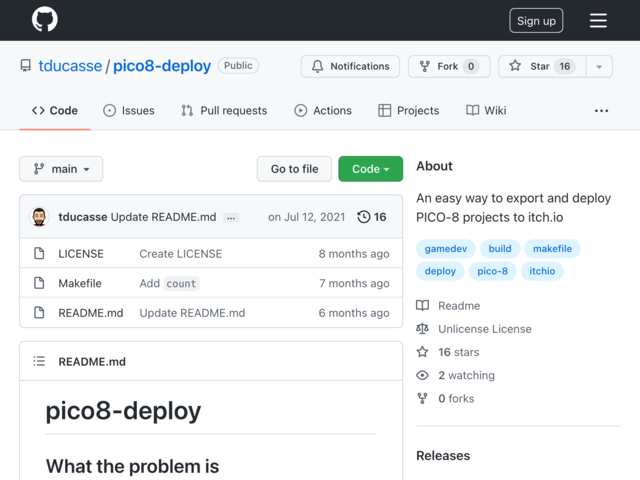Screen dimensions: 640x480
Task: Click the file icon next to LICENSE
Action: (x=39, y=253)
